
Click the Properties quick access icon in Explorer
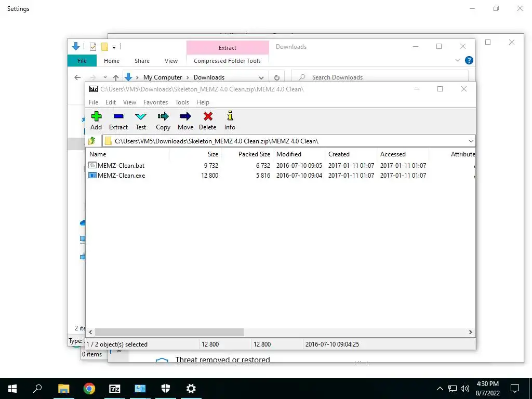pos(93,46)
